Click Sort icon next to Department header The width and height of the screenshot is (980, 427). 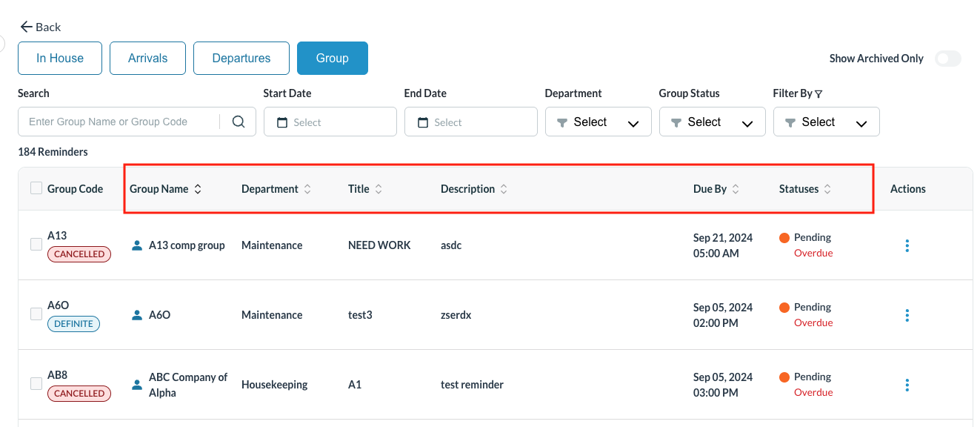pyautogui.click(x=307, y=189)
